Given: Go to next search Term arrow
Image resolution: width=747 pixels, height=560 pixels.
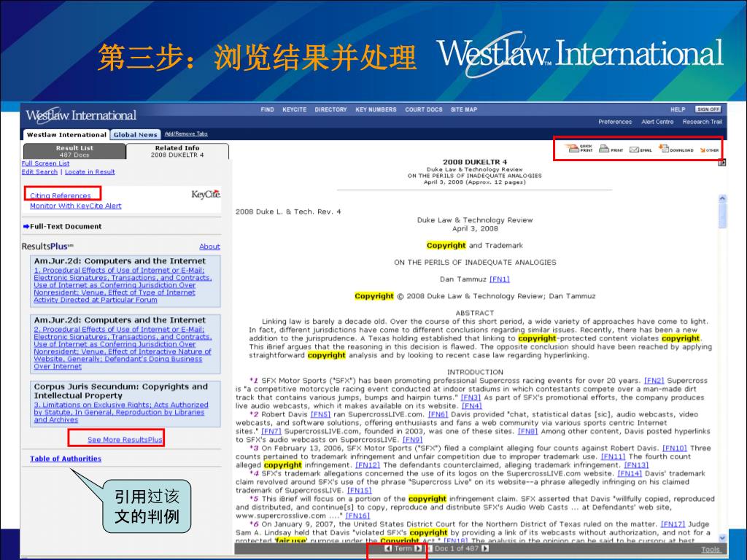Looking at the screenshot, I should click(x=418, y=548).
